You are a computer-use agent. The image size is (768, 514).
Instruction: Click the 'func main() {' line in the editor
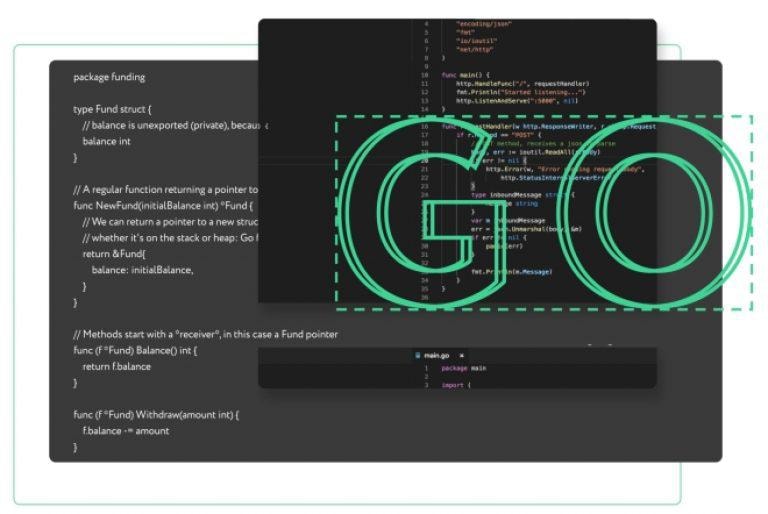465,75
